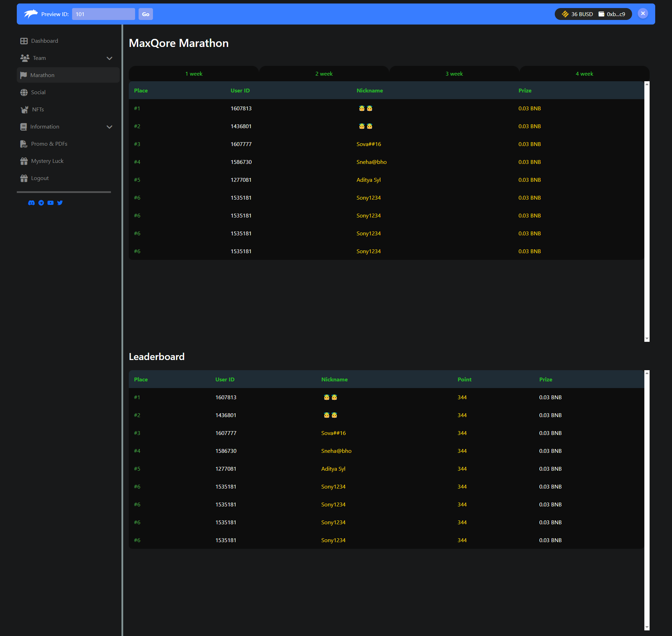
Task: Click place #1 in Leaderboard table
Action: [x=137, y=397]
